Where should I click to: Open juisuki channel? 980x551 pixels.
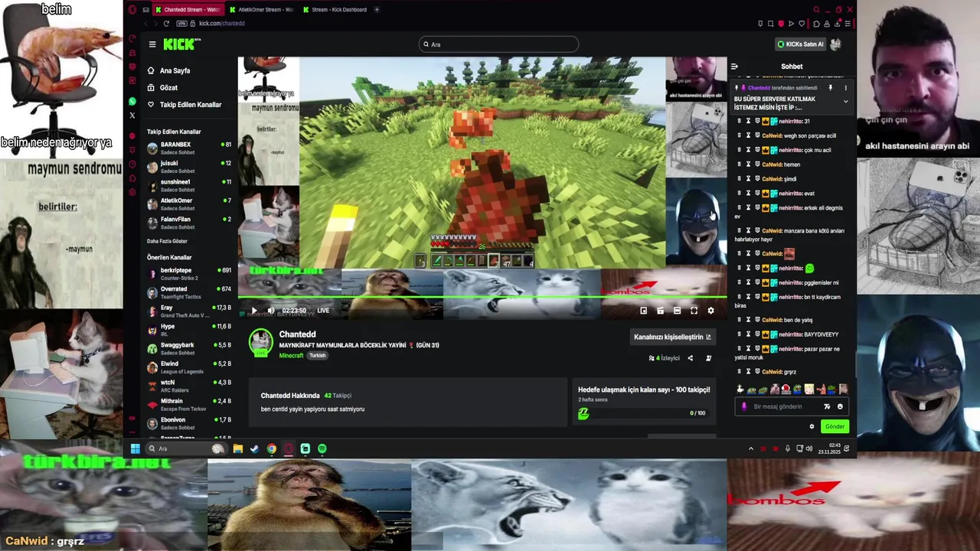pos(189,167)
